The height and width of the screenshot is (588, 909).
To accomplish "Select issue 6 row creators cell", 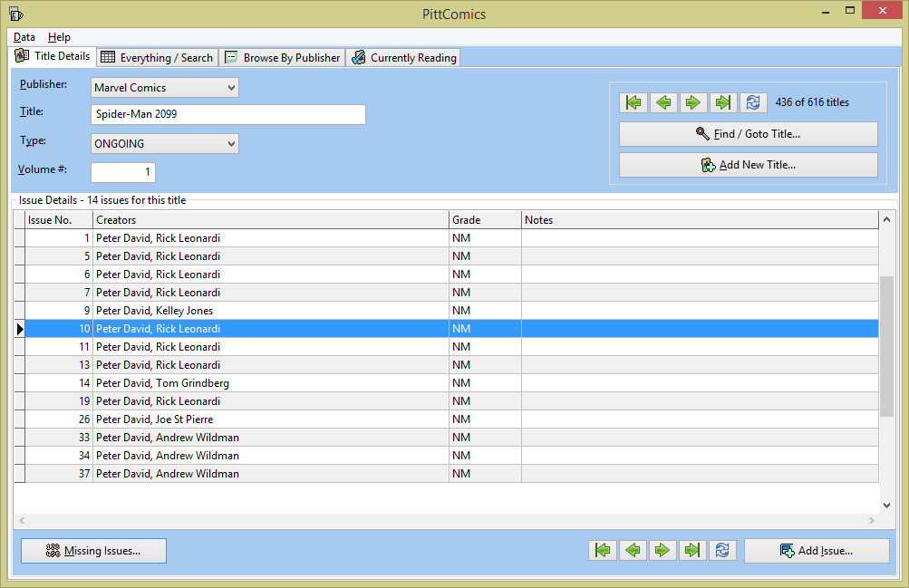I will [x=271, y=274].
